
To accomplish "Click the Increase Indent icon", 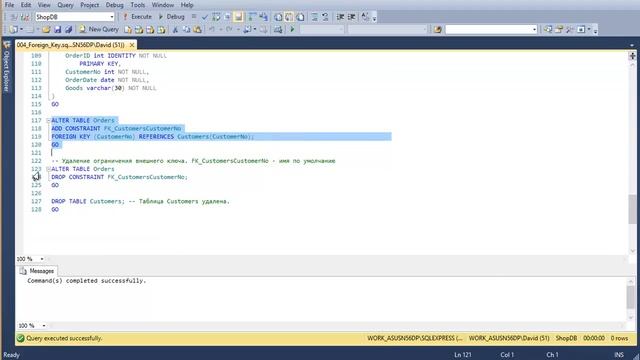I will 351,17.
